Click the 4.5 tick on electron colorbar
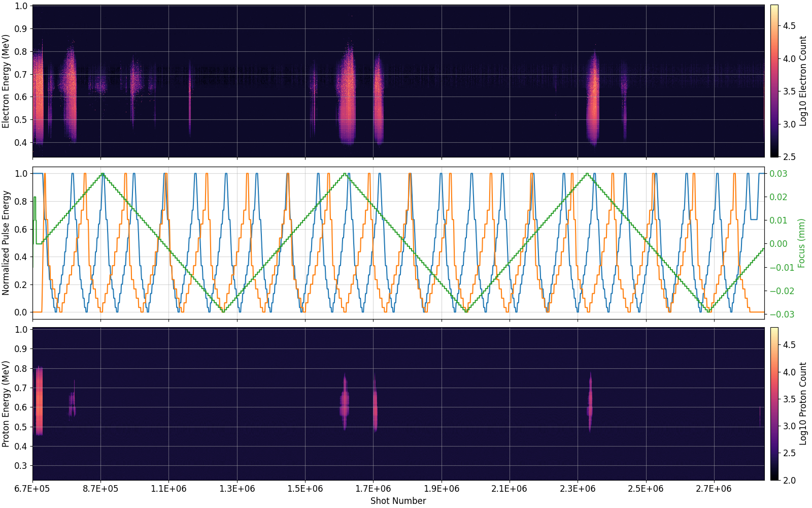Screen dimensions: 812x508 789,26
